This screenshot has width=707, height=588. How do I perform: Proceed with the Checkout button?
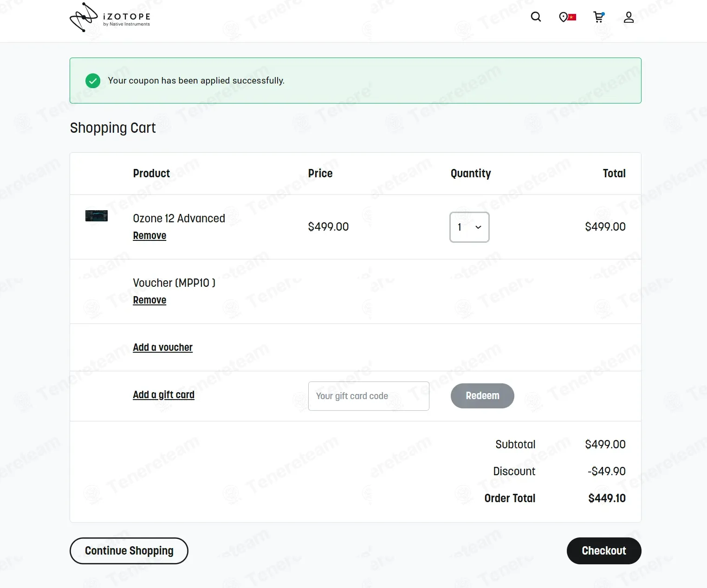pos(603,551)
